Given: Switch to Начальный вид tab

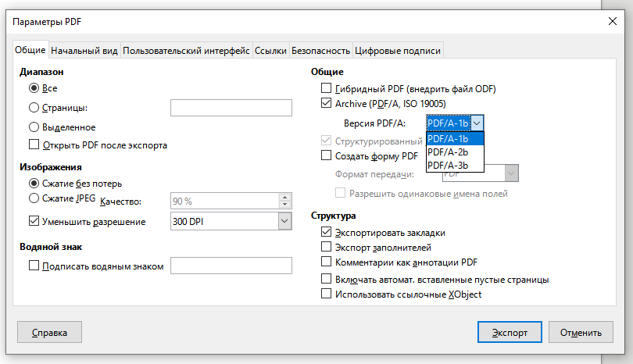Looking at the screenshot, I should [84, 51].
